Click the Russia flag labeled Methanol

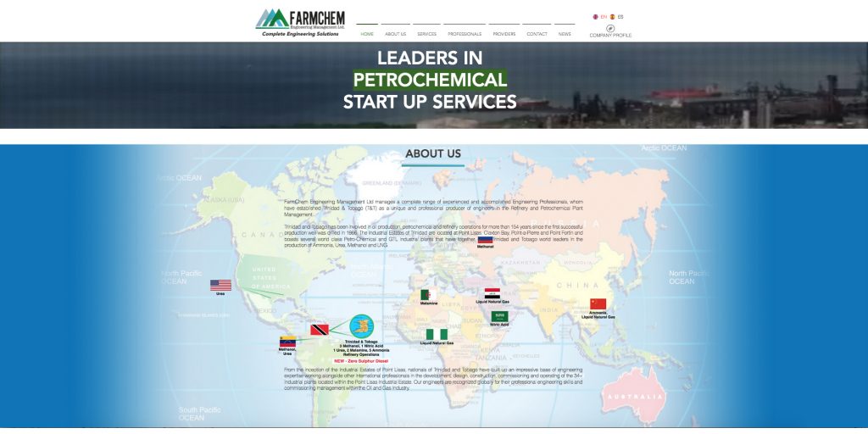click(486, 240)
